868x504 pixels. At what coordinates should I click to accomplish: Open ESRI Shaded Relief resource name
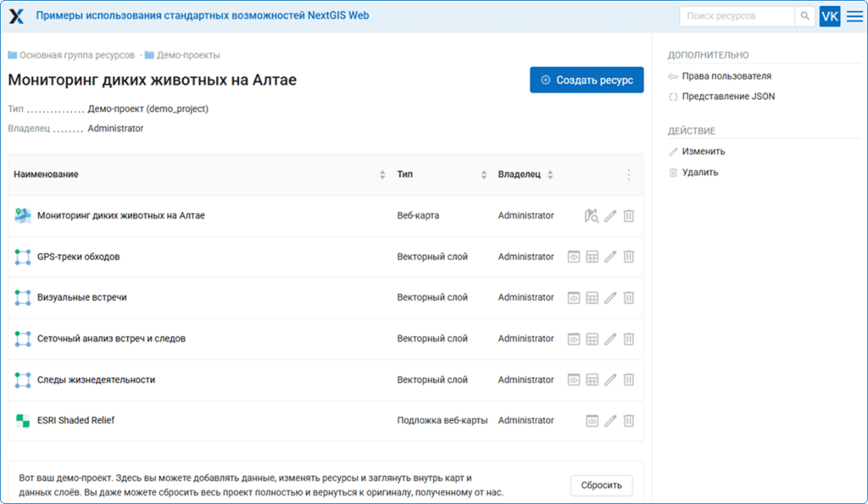coord(75,420)
